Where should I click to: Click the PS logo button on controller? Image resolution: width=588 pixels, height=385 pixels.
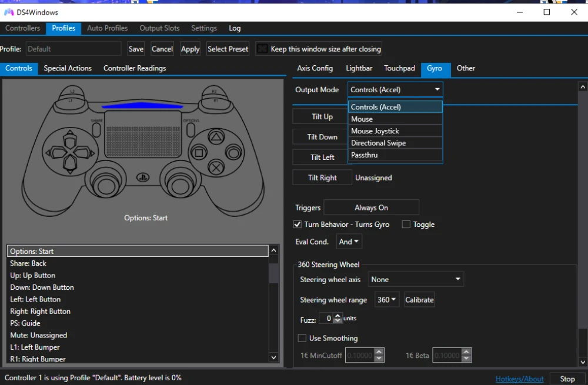click(142, 177)
